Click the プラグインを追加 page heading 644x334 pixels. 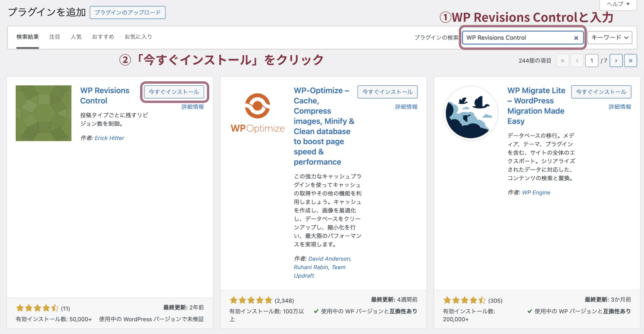[47, 12]
